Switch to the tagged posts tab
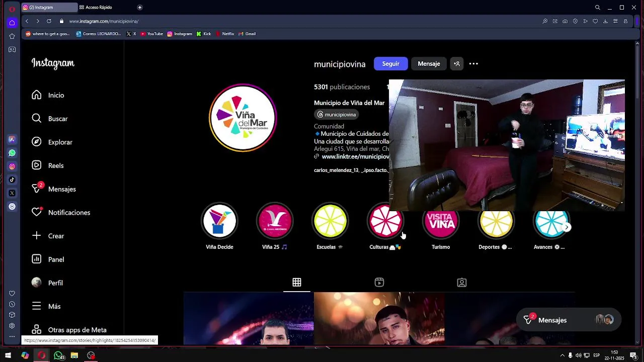 tap(462, 283)
